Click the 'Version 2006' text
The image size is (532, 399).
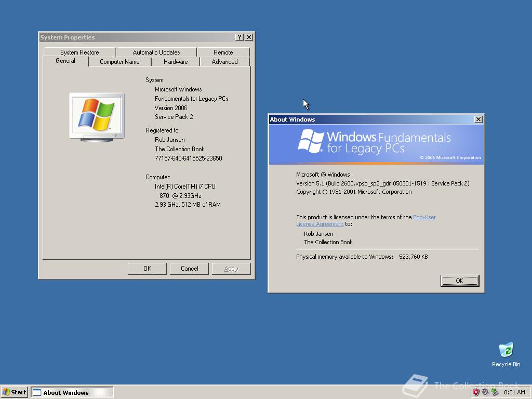pos(170,108)
